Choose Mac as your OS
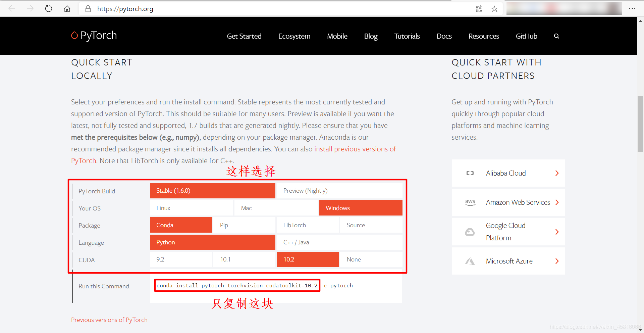 tap(276, 208)
